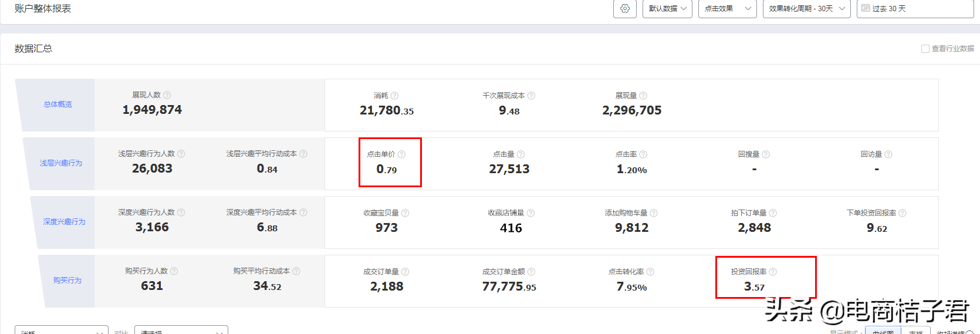Click help icon beside 回搜量

[x=766, y=154]
